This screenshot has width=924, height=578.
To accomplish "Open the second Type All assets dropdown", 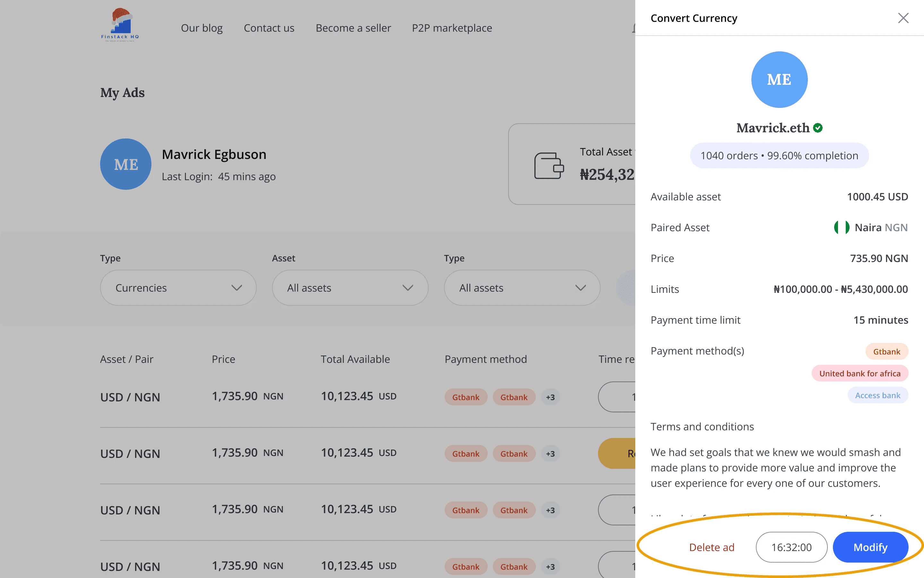I will pyautogui.click(x=522, y=288).
